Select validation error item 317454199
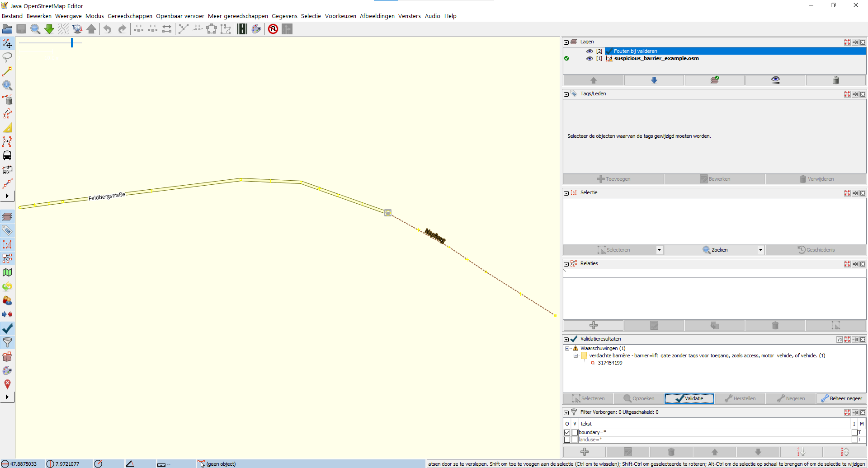The image size is (868, 468). [x=609, y=363]
